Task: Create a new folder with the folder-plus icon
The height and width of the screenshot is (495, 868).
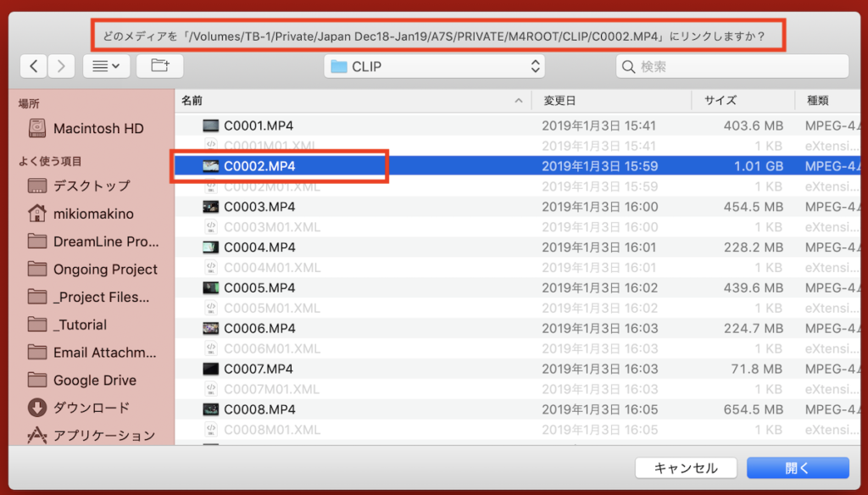Action: (160, 66)
